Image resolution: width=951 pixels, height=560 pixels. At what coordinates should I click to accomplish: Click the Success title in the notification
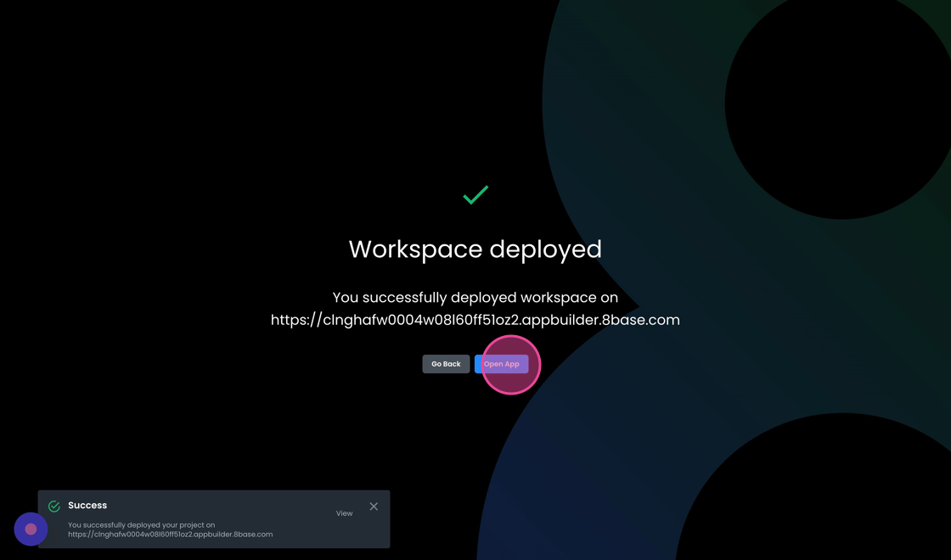click(x=87, y=505)
